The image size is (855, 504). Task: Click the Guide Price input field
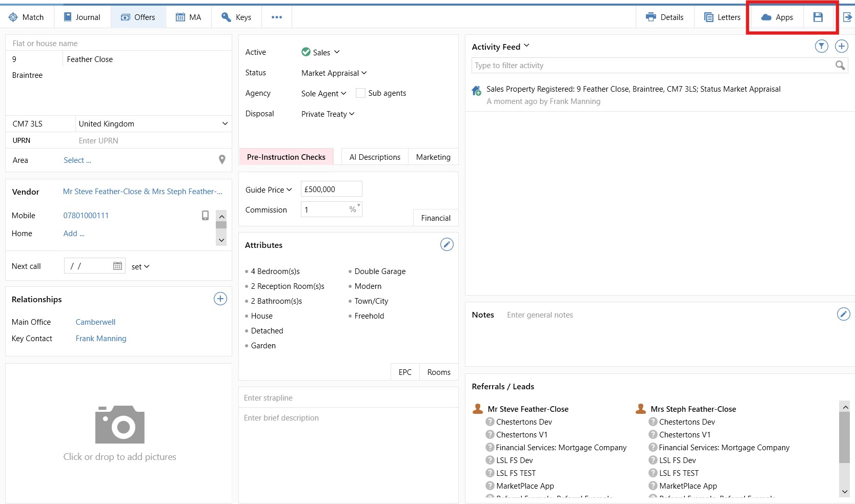[331, 190]
